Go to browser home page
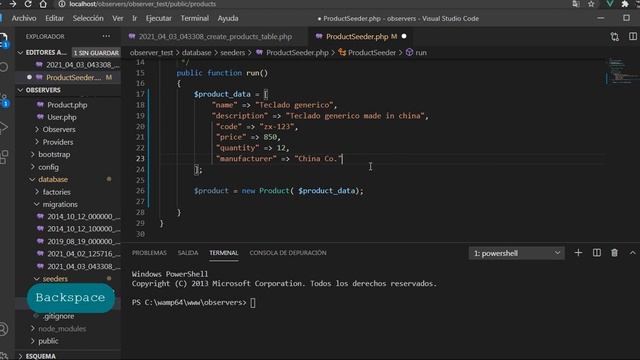Image resolution: width=640 pixels, height=360 pixels. pos(43,4)
